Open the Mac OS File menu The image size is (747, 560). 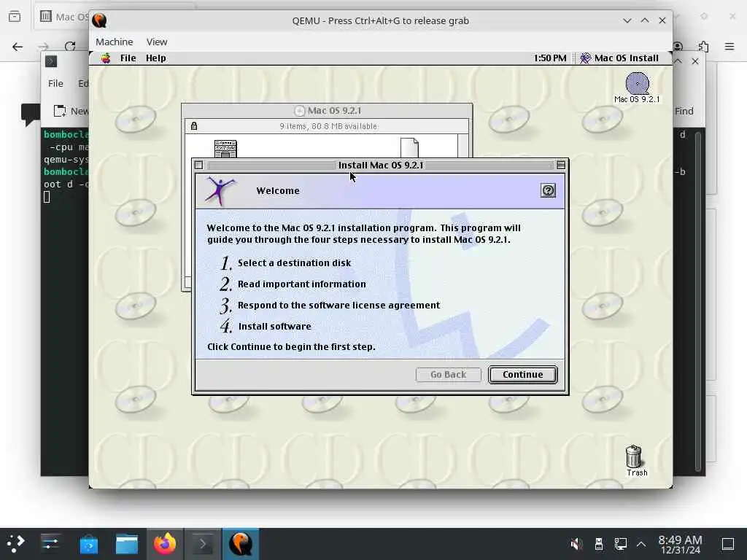[x=128, y=58]
